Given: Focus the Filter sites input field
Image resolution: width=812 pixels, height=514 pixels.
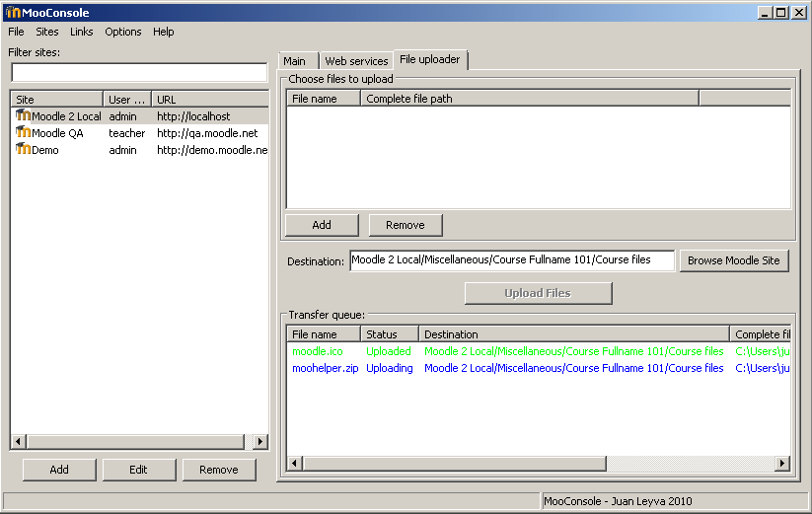Looking at the screenshot, I should (139, 72).
